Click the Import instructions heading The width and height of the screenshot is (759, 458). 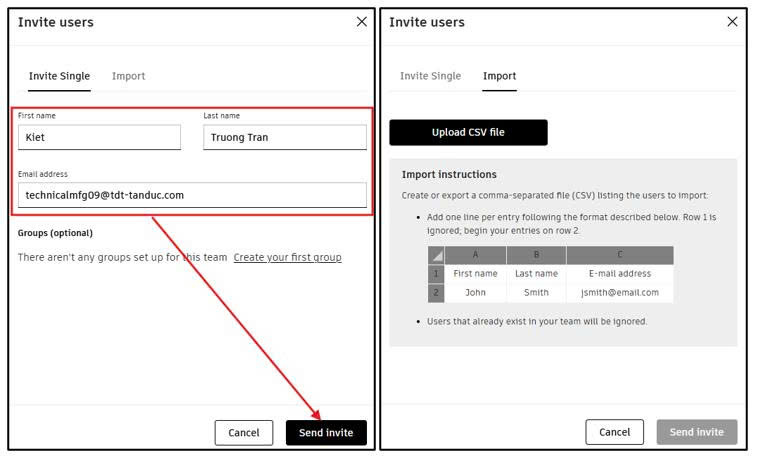click(x=449, y=174)
